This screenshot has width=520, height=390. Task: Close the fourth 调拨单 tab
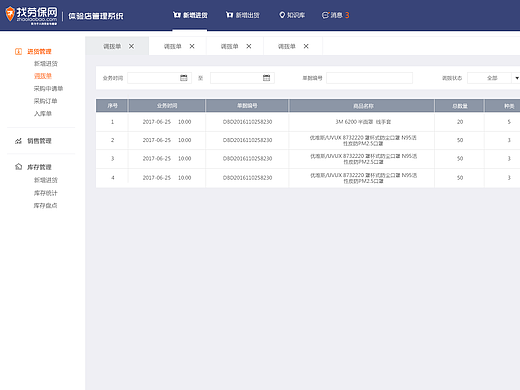[x=306, y=46]
